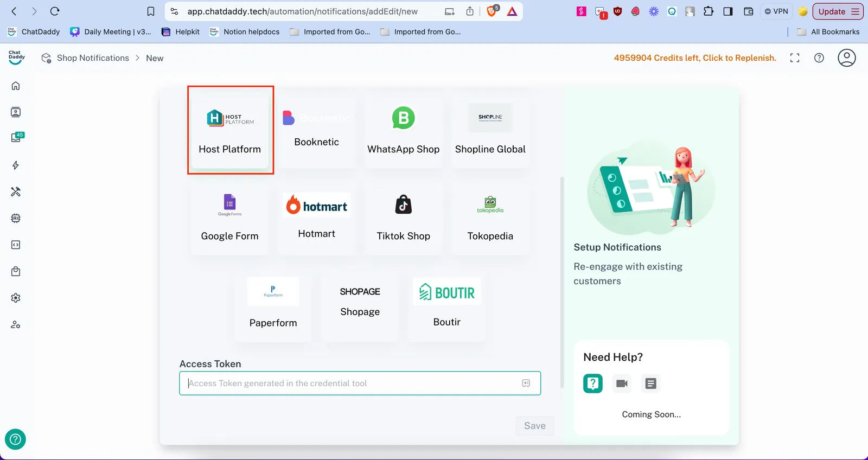Click the green question mark help icon
The width and height of the screenshot is (868, 460).
(593, 384)
